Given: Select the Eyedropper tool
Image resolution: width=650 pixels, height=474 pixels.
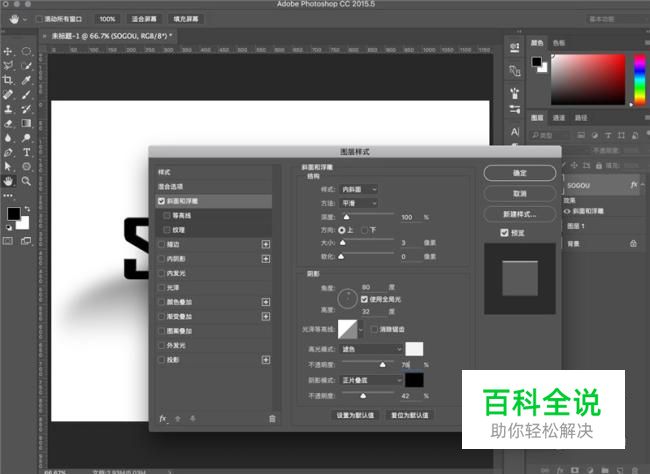Looking at the screenshot, I should pyautogui.click(x=26, y=80).
